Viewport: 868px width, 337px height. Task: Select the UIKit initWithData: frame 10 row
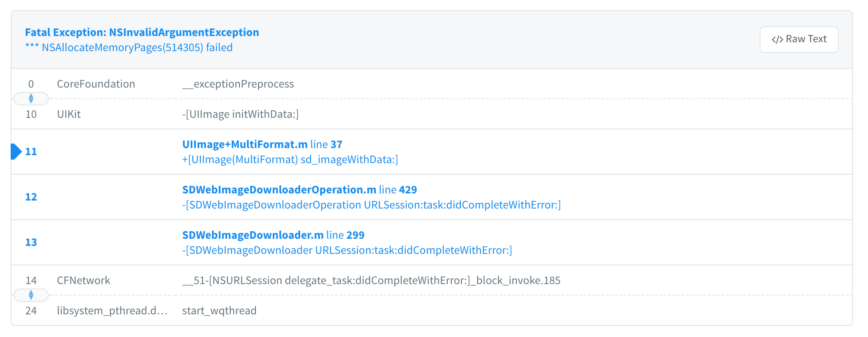point(240,114)
